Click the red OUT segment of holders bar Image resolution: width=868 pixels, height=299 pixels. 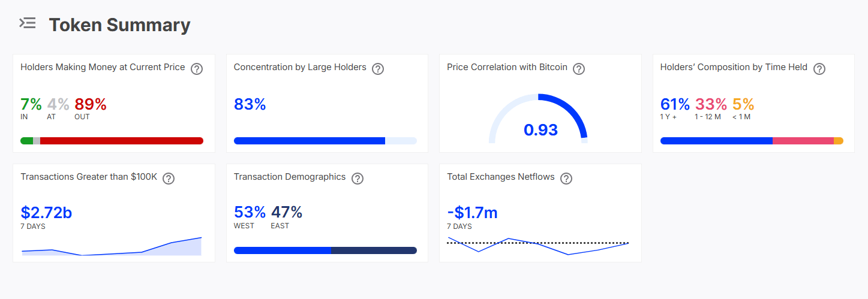coord(122,141)
